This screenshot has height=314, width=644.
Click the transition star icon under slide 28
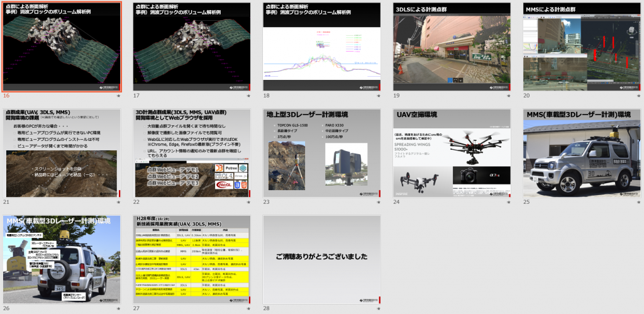coord(379,309)
